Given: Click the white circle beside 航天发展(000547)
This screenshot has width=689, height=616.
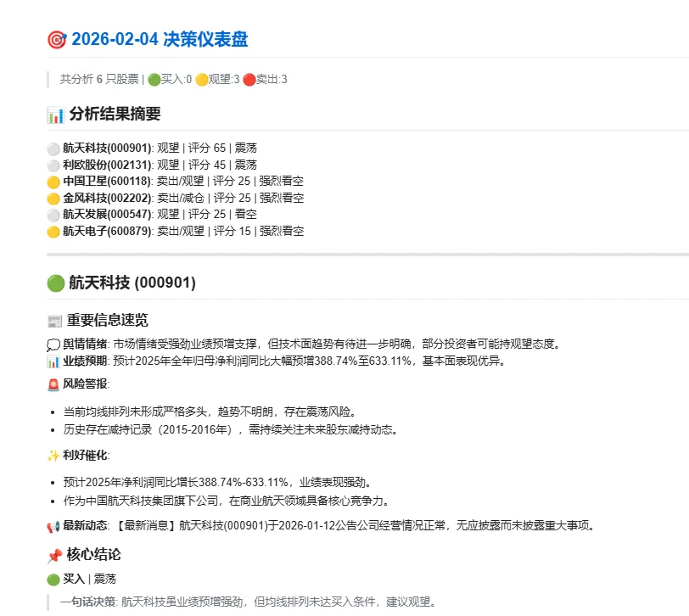Looking at the screenshot, I should point(53,215).
